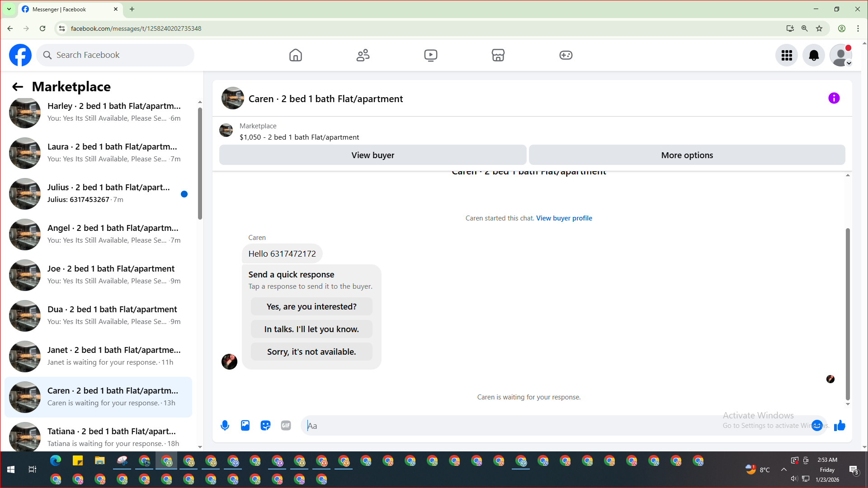This screenshot has height=488, width=868.
Task: Click the address bar URL
Action: coord(136,28)
